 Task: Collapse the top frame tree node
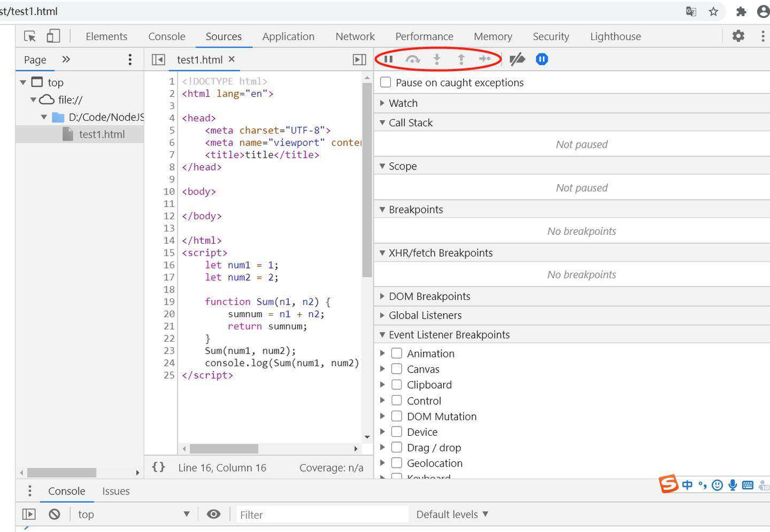pos(23,82)
